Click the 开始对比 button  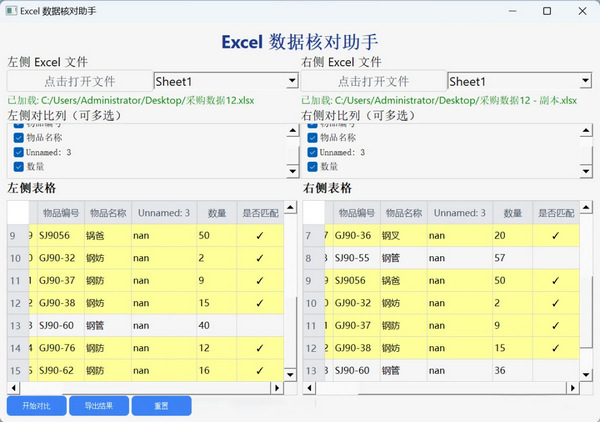coord(36,406)
